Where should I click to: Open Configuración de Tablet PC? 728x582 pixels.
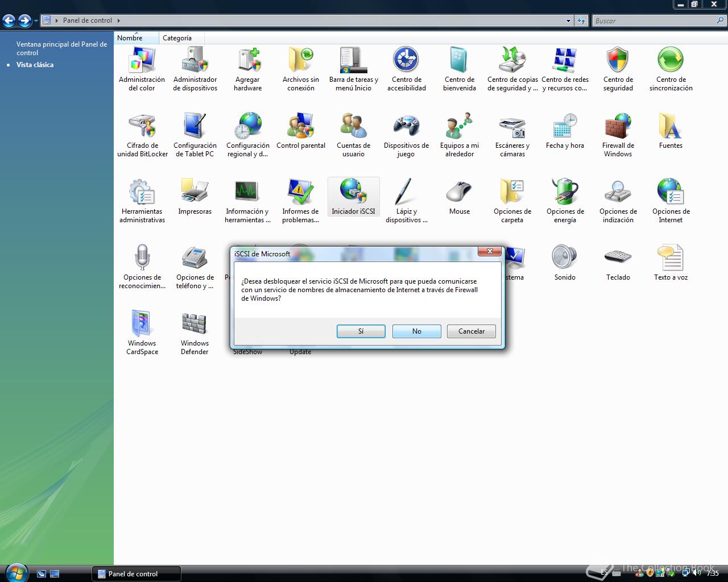195,135
